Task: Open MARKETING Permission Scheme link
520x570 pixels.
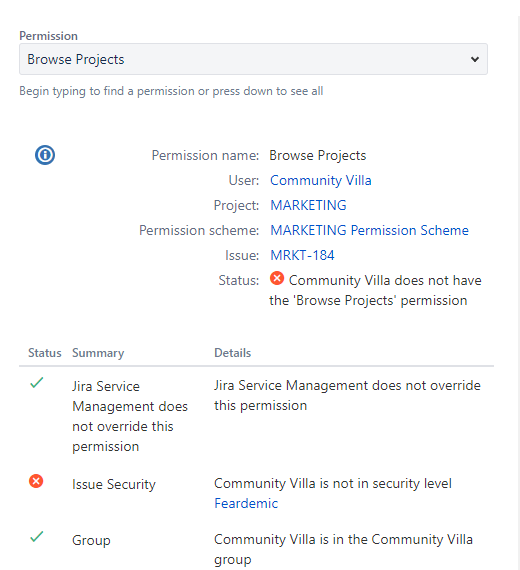Action: (369, 230)
